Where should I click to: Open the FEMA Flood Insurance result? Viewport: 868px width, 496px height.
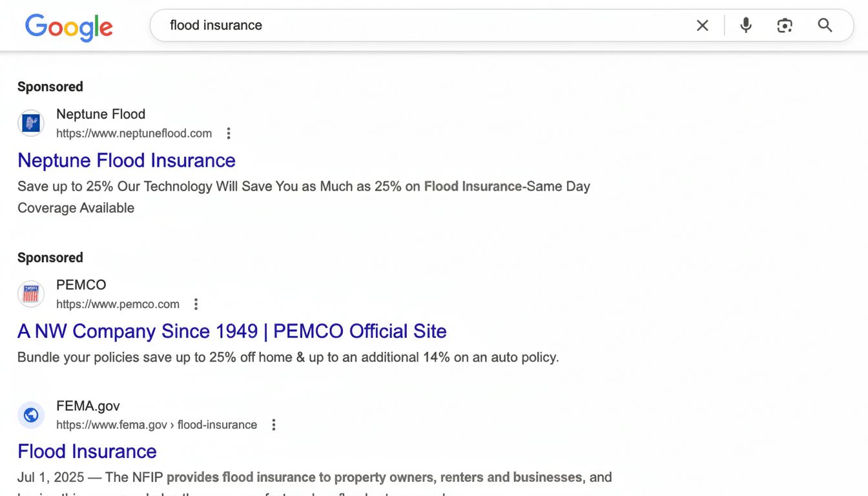click(x=87, y=451)
